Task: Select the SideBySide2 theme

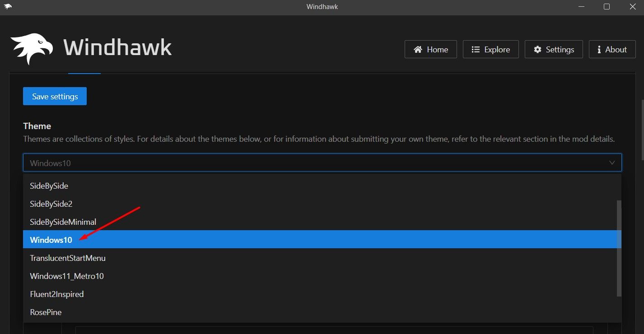Action: (x=322, y=204)
